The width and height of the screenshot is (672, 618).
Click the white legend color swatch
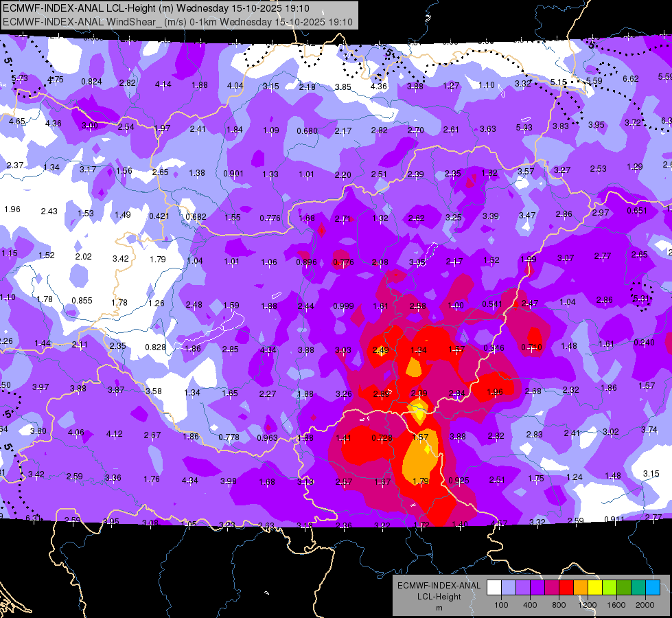coord(494,588)
